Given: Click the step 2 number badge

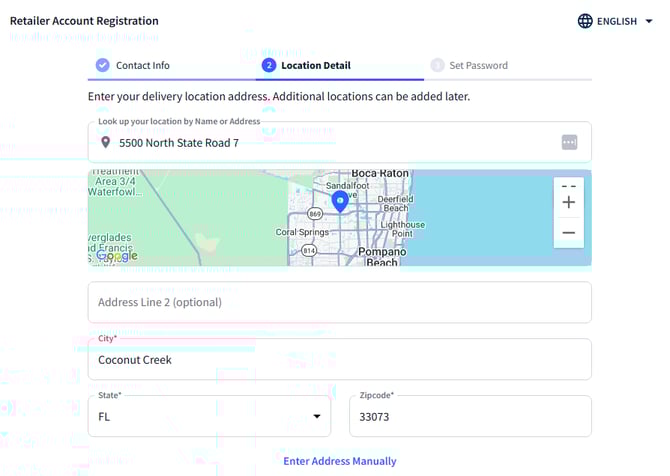Looking at the screenshot, I should point(268,65).
